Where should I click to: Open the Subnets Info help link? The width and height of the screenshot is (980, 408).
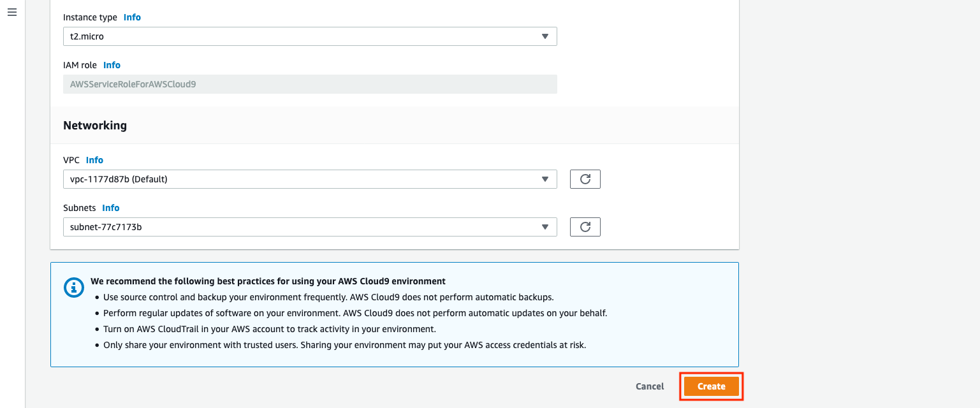coord(110,208)
